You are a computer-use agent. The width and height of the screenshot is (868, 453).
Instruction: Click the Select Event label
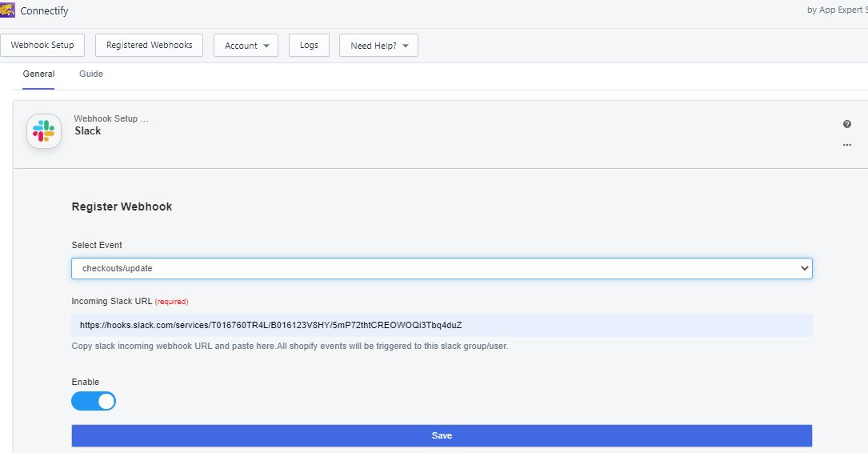97,245
